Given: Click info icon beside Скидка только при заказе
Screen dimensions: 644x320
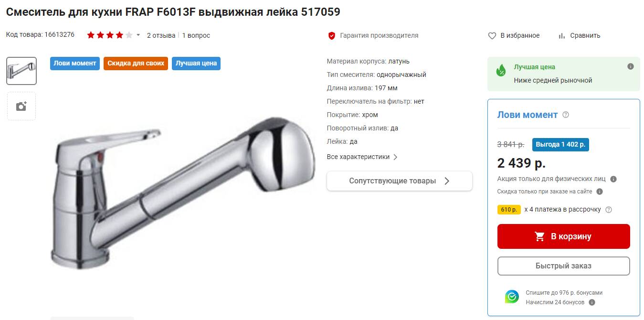Looking at the screenshot, I should point(600,192).
